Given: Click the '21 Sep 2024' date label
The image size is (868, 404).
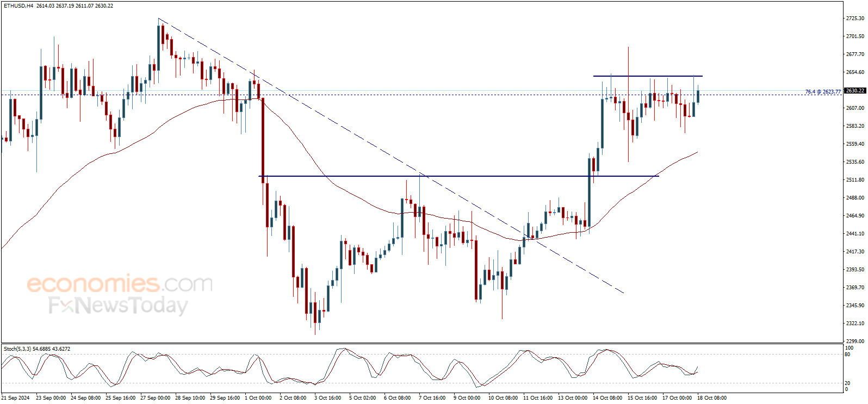Looking at the screenshot, I should click(16, 398).
